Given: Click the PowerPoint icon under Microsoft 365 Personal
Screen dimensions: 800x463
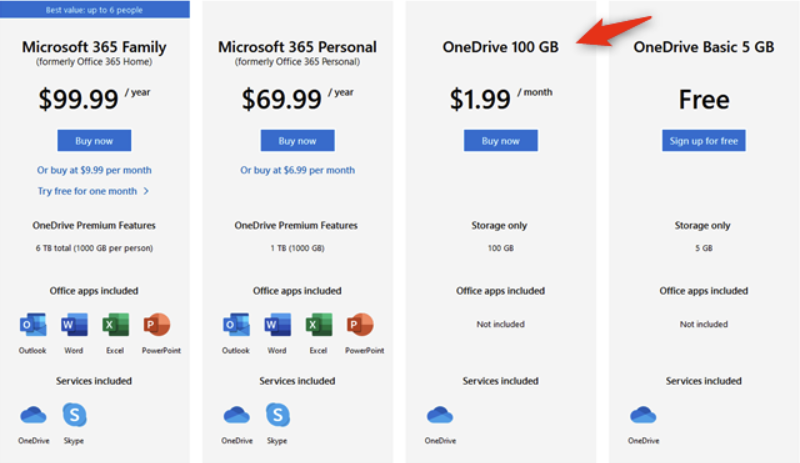Looking at the screenshot, I should tap(360, 325).
